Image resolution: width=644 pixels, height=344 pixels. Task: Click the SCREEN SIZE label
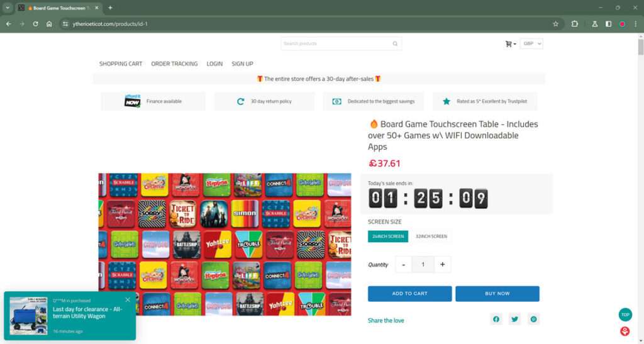[x=385, y=221]
